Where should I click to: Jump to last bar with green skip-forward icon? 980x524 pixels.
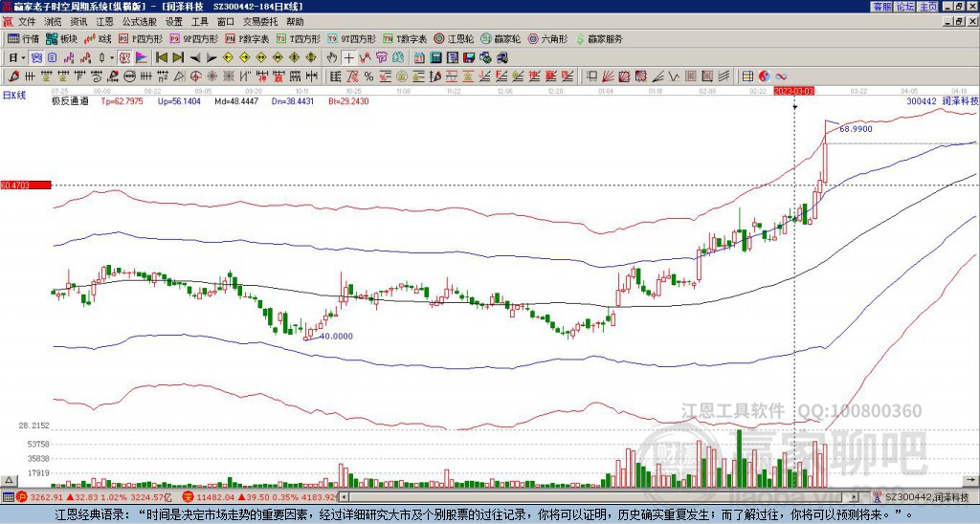178,58
